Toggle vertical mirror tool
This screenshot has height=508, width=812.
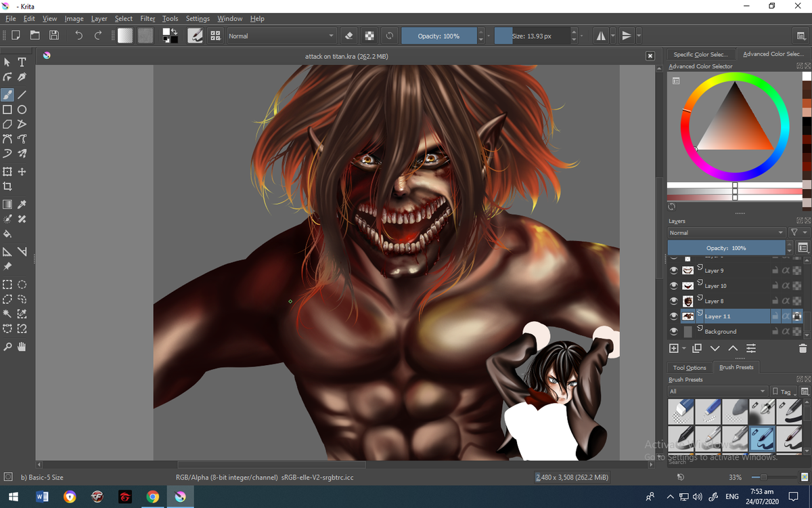point(627,35)
